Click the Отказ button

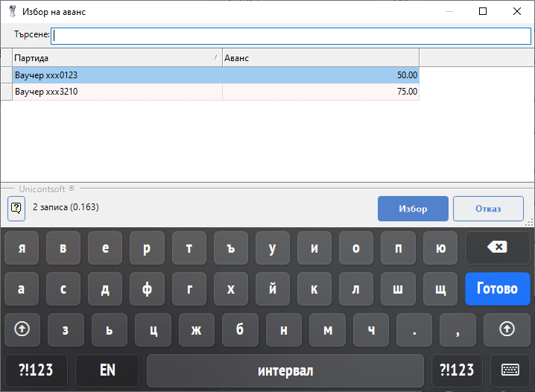pyautogui.click(x=488, y=209)
